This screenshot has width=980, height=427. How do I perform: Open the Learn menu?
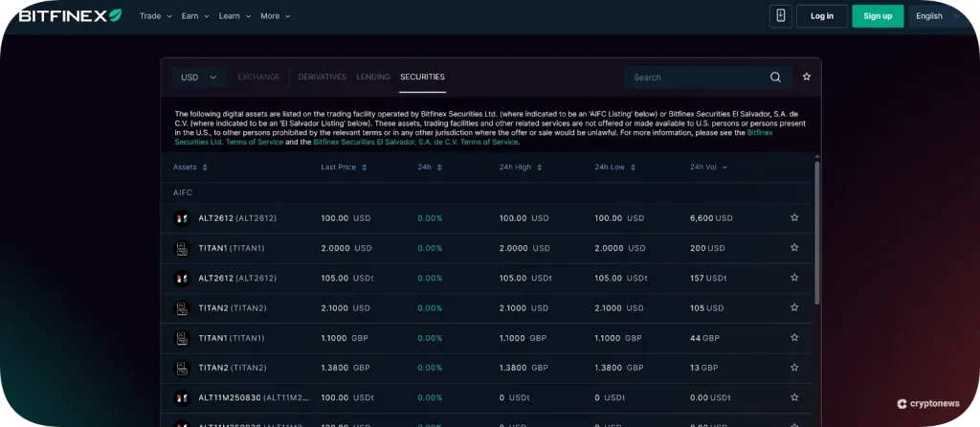tap(234, 16)
